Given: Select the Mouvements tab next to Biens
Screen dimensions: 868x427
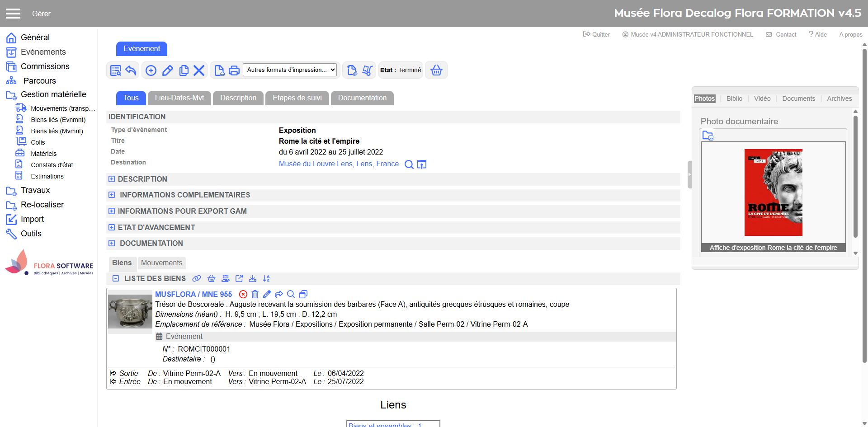Looking at the screenshot, I should pyautogui.click(x=161, y=263).
